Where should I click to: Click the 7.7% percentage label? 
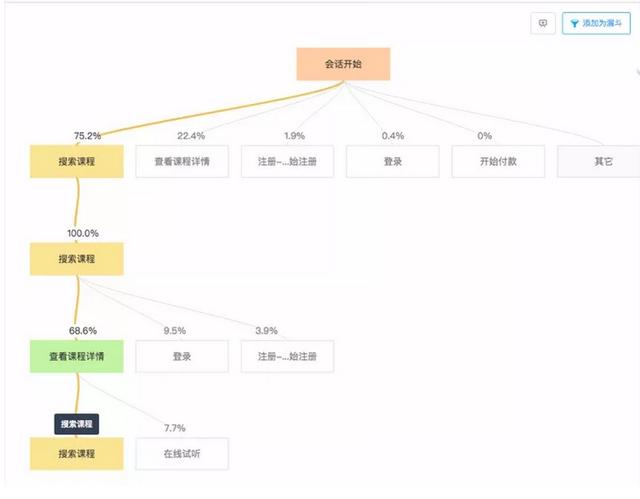pos(175,428)
